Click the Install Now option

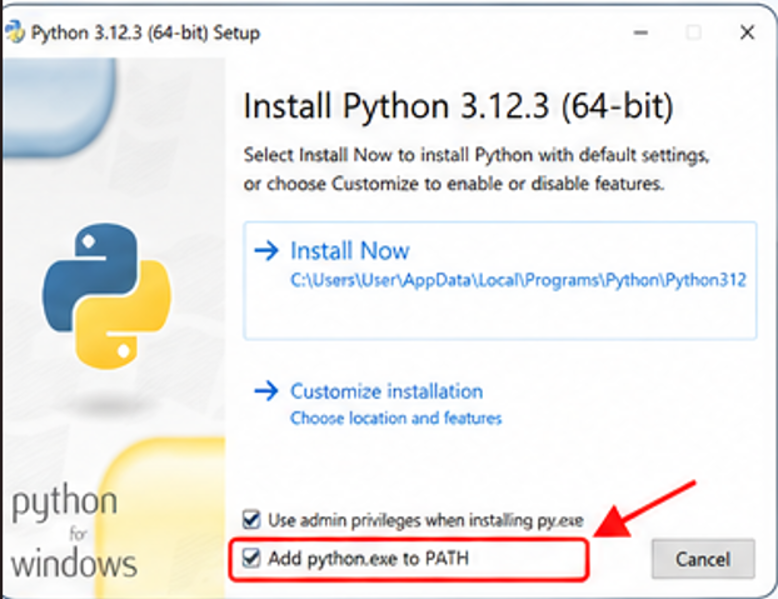tap(500, 281)
